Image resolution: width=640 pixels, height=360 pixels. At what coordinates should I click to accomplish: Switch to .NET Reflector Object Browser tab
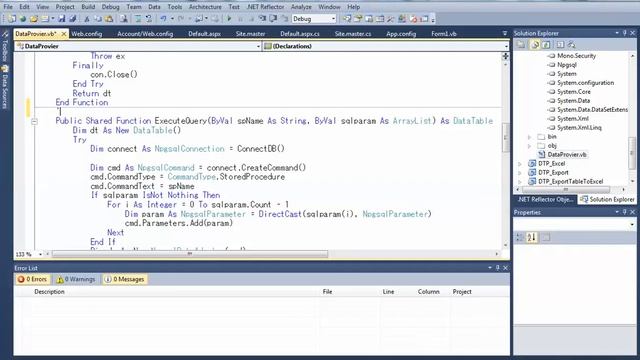[x=545, y=199]
